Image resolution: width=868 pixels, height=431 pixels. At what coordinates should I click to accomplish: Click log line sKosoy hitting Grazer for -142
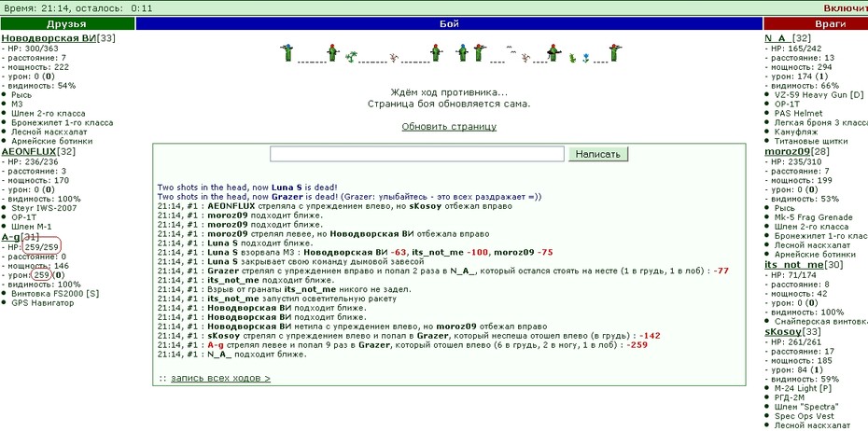click(x=409, y=336)
